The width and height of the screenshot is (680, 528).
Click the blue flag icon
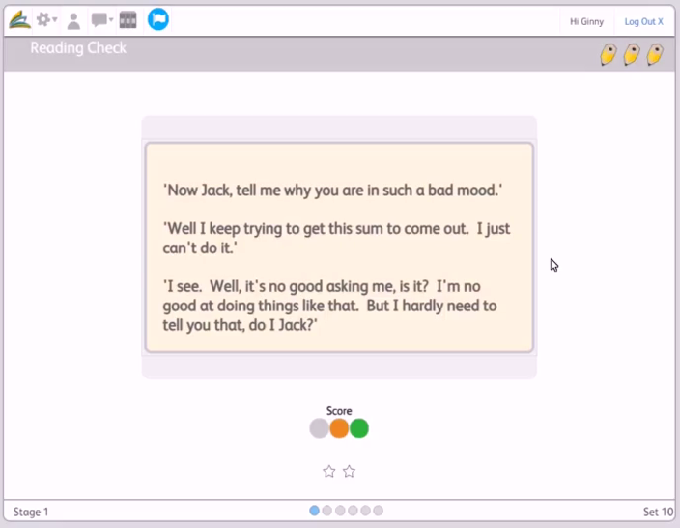(x=158, y=20)
